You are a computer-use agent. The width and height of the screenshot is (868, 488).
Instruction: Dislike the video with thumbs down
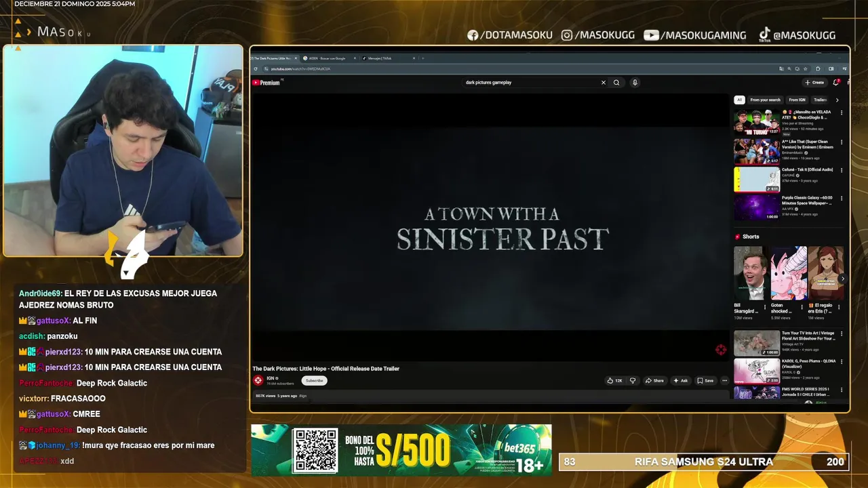[x=633, y=381]
